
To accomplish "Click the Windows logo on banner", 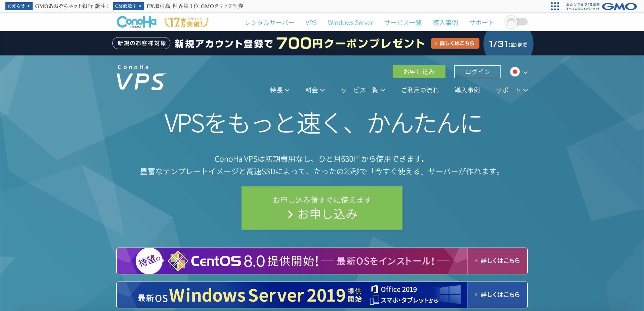I will coord(450,294).
